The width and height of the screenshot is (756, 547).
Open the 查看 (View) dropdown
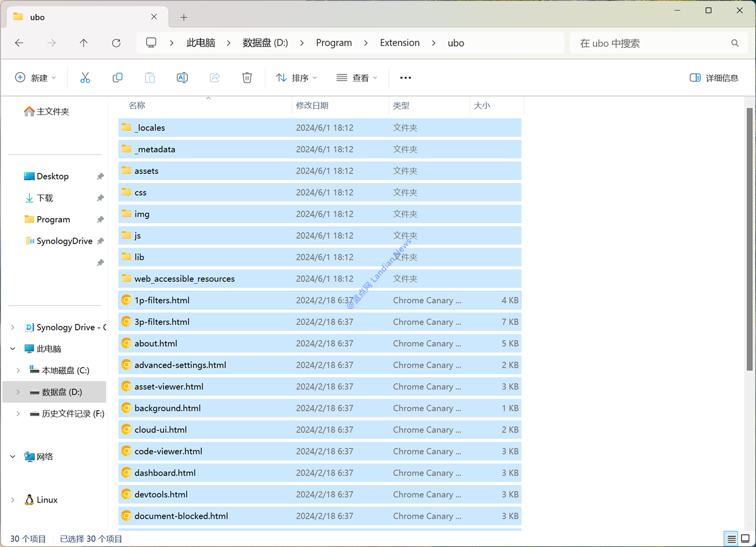[x=357, y=77]
